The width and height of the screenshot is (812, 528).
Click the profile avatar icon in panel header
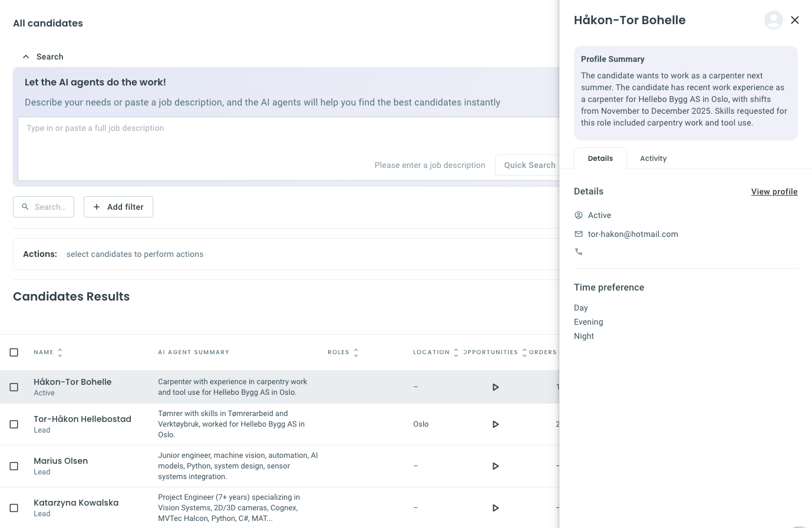pyautogui.click(x=774, y=20)
